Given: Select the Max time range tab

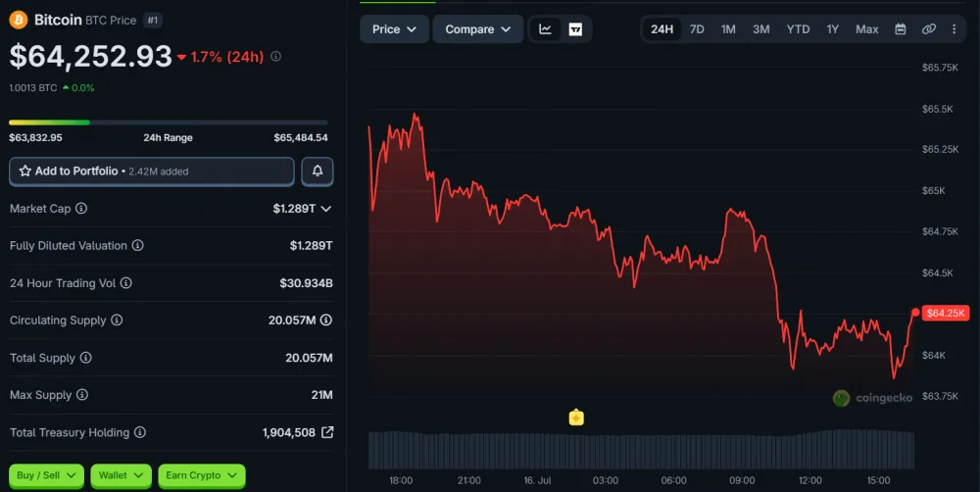Looking at the screenshot, I should coord(867,29).
